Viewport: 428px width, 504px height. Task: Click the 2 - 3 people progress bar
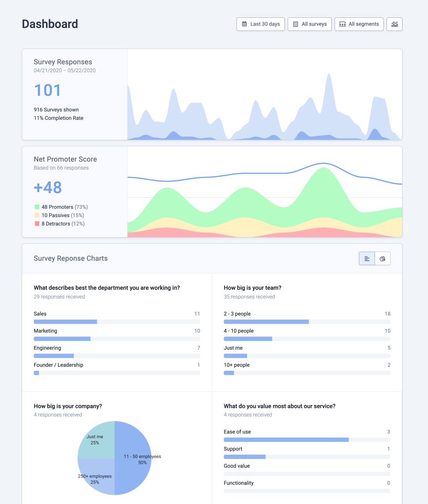[307, 322]
